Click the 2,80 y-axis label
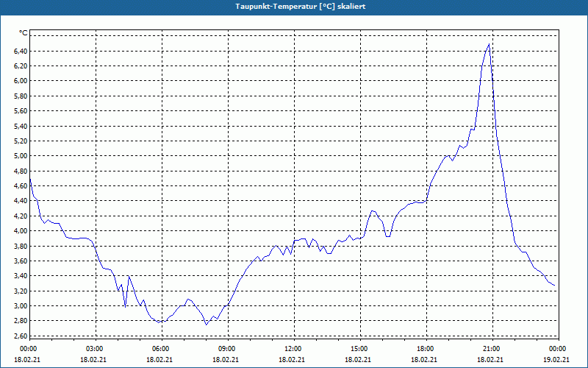Viewport: 588px width, 368px height. (21, 321)
